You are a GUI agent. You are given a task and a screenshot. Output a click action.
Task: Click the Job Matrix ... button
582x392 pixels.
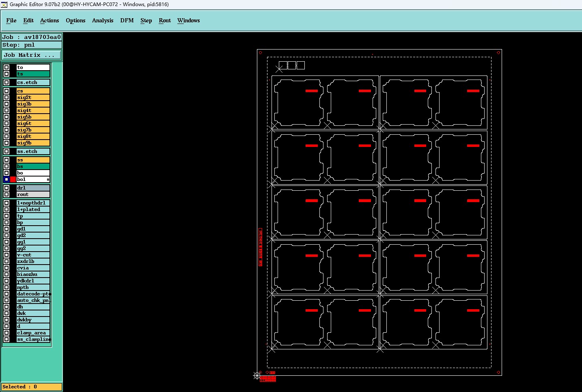(x=32, y=55)
